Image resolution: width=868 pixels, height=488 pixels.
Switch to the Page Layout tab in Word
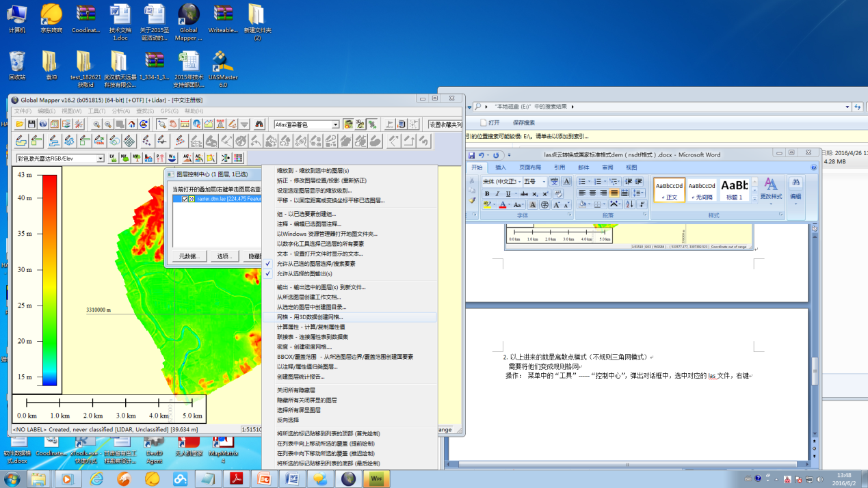(530, 167)
